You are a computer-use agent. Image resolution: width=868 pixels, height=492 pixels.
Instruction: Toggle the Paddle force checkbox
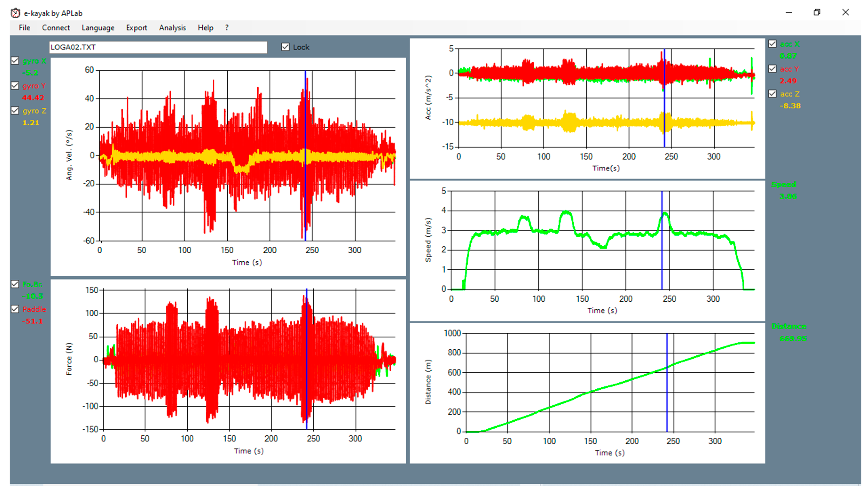pyautogui.click(x=15, y=309)
